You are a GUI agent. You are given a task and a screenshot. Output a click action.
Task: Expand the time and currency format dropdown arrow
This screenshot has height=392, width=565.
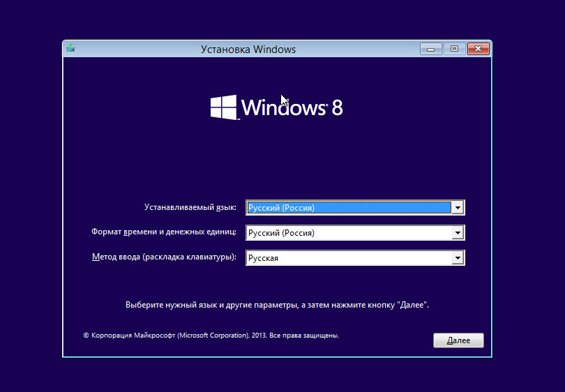[x=458, y=233]
